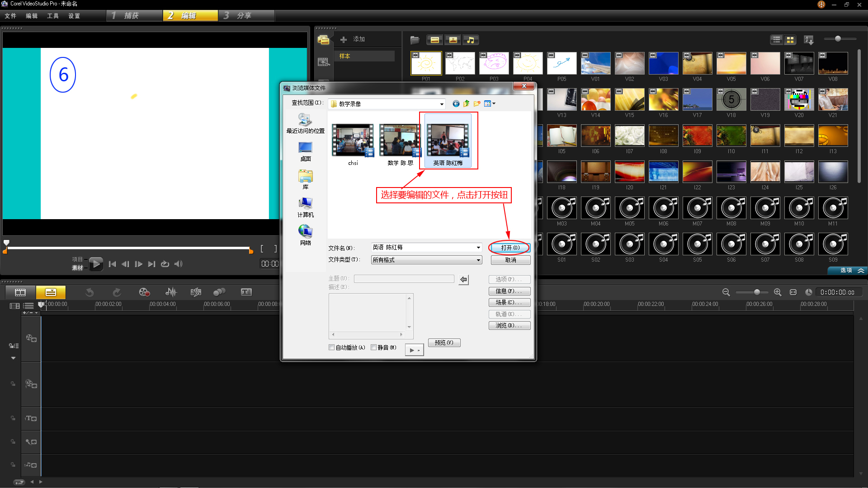Show photo files filter icon
The width and height of the screenshot is (868, 488).
tap(453, 40)
